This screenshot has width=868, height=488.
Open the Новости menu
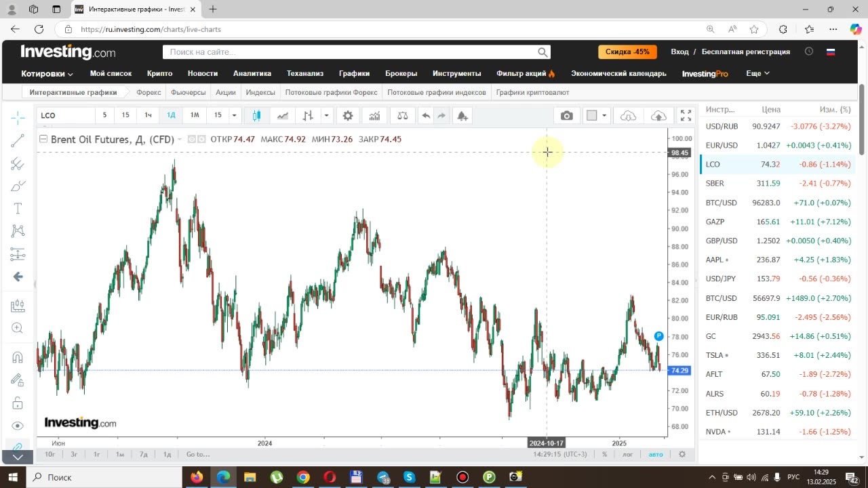click(203, 73)
